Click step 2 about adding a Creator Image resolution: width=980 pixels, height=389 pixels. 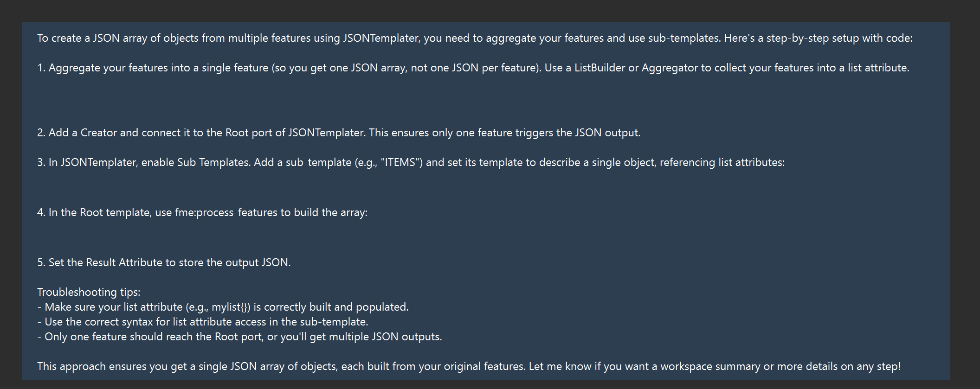339,133
